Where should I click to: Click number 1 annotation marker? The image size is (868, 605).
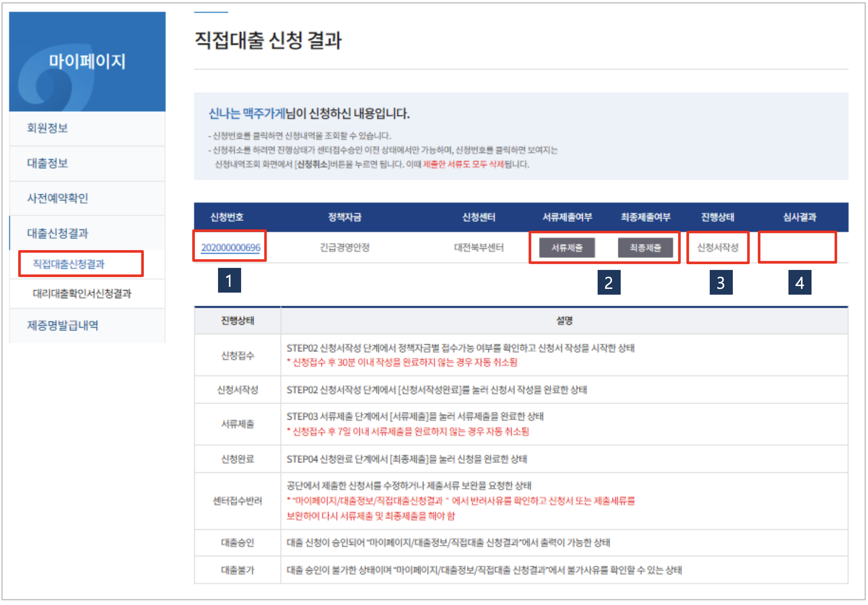click(x=229, y=280)
